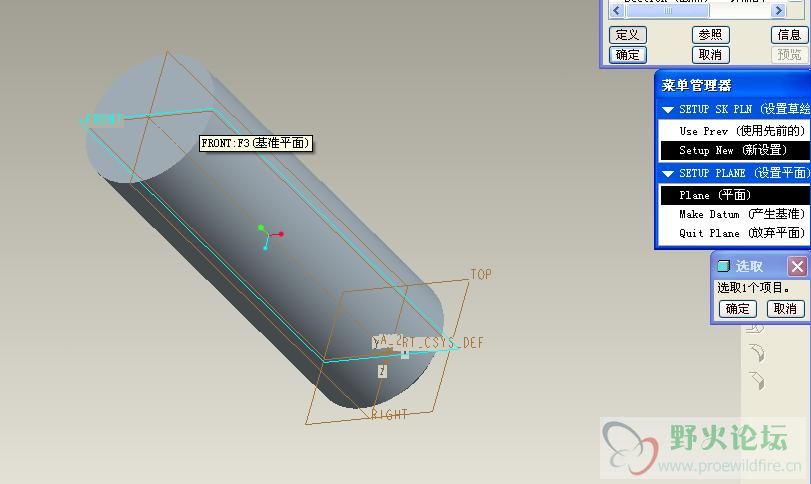Select the PRT_CSYS_DEF coordinate system label

pos(443,342)
